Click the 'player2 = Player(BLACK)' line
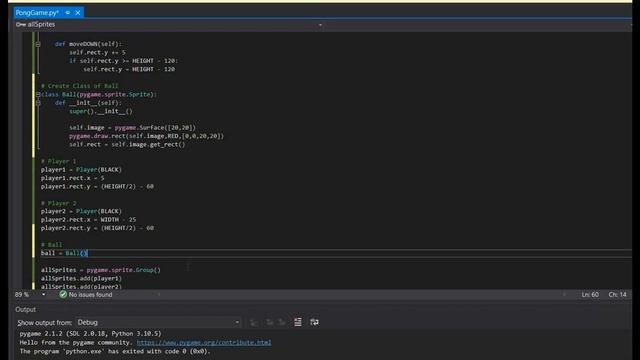Image resolution: width=640 pixels, height=360 pixels. (x=81, y=211)
